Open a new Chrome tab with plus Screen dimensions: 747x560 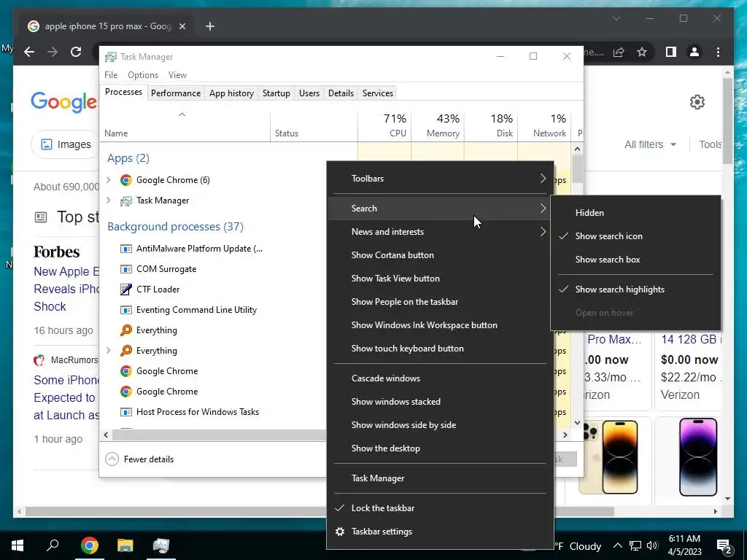tap(210, 26)
